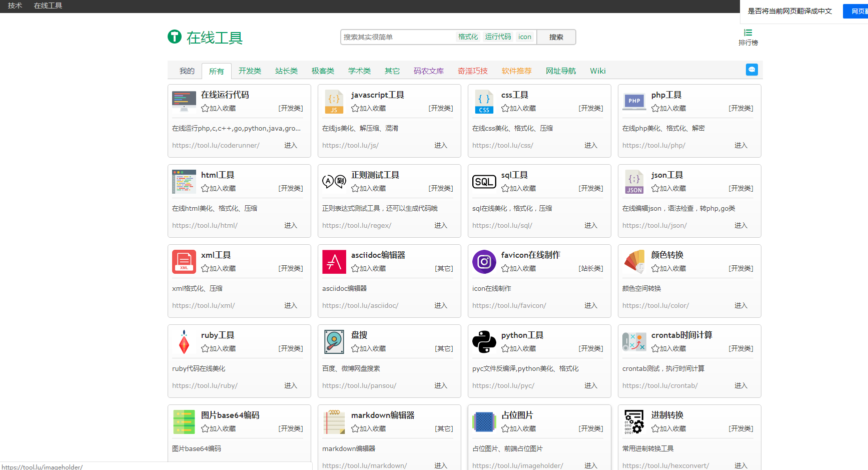Click the SQL icon for sql工具
This screenshot has width=868, height=470.
484,182
